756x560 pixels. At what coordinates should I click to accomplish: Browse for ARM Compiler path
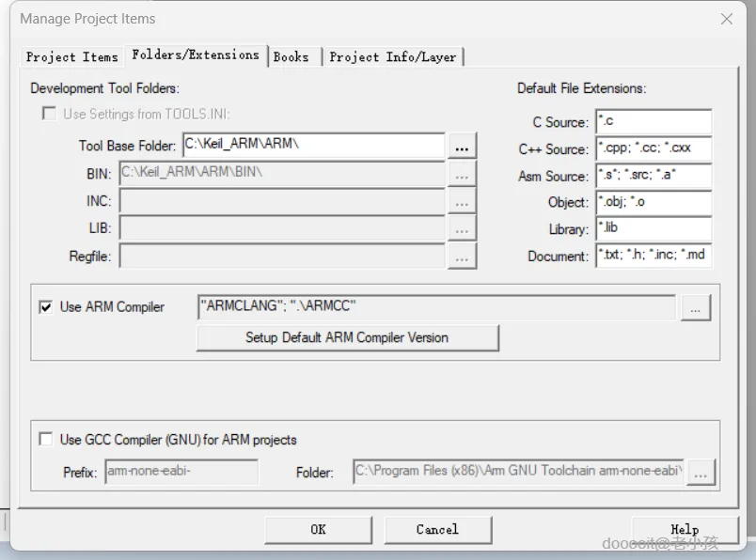pos(695,307)
